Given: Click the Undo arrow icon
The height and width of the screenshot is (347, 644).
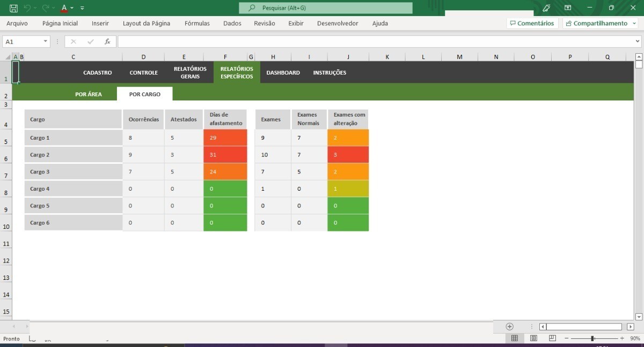Looking at the screenshot, I should pyautogui.click(x=27, y=8).
